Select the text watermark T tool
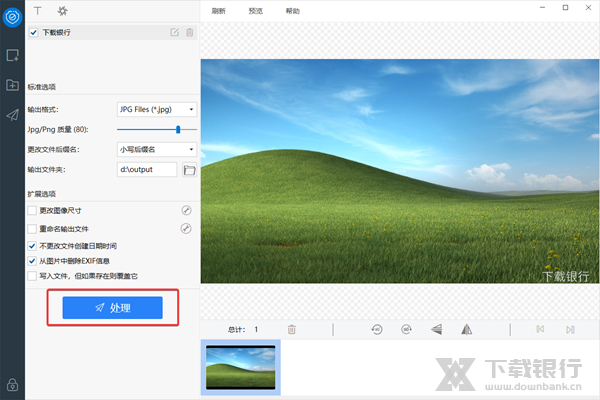 click(x=38, y=11)
